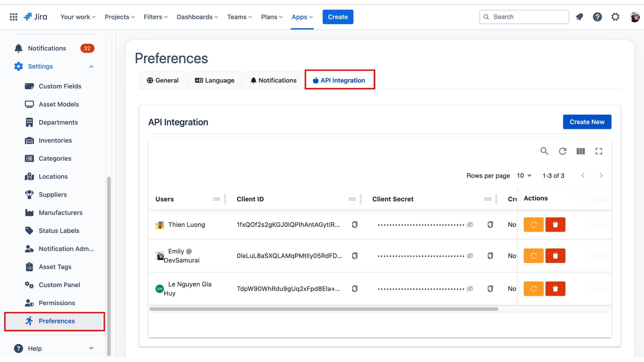Delete Le Nguyen Gia Huy's API key

coord(555,289)
